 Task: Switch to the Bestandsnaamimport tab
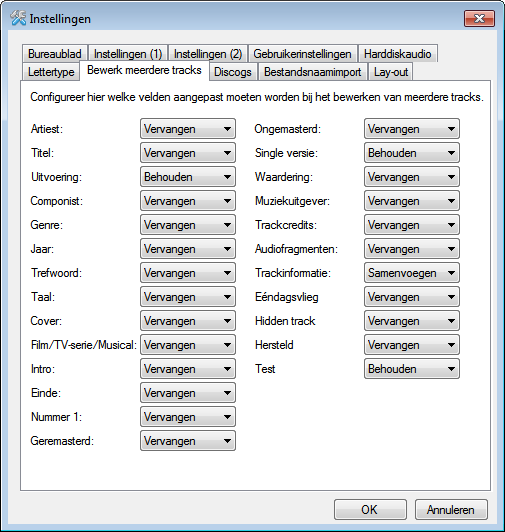313,72
